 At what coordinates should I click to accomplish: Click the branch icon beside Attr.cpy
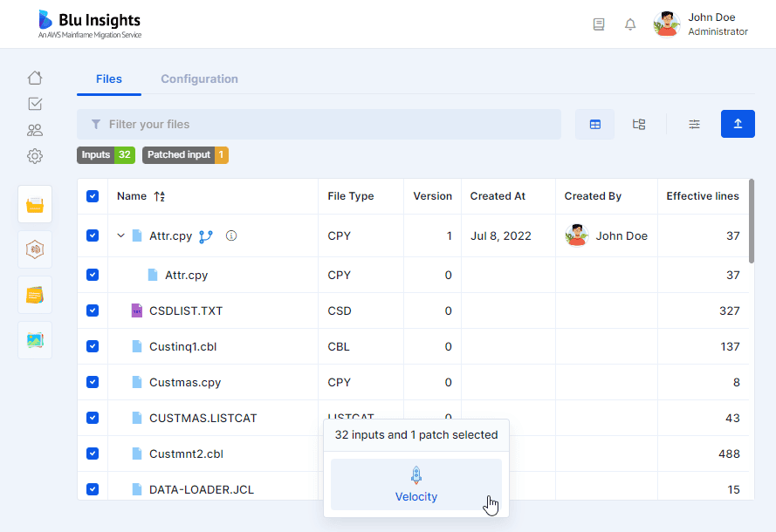[206, 237]
